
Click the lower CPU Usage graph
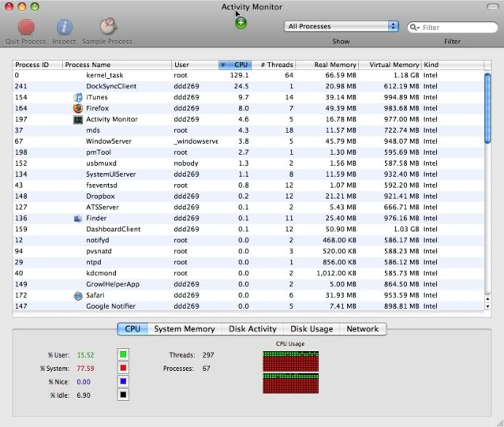tap(290, 384)
